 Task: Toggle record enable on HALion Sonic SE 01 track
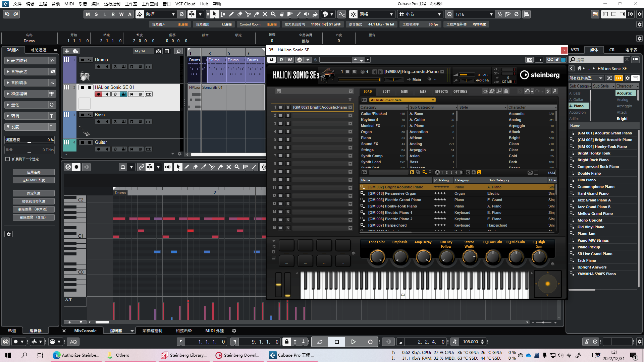98,94
